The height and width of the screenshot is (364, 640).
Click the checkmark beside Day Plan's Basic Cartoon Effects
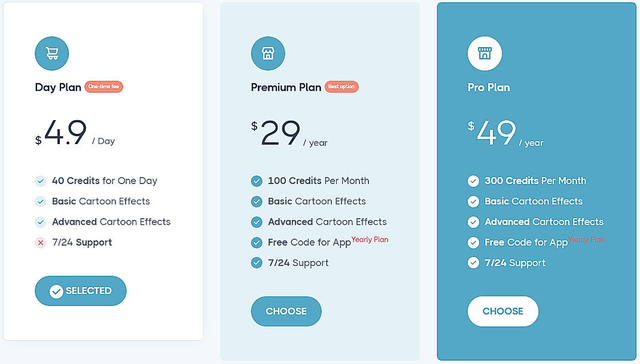(40, 201)
